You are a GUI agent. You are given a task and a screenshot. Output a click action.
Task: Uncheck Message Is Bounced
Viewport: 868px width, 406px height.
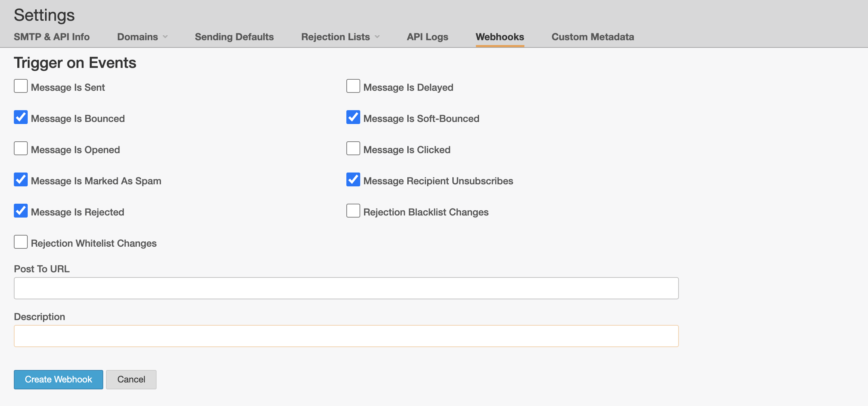pyautogui.click(x=21, y=117)
